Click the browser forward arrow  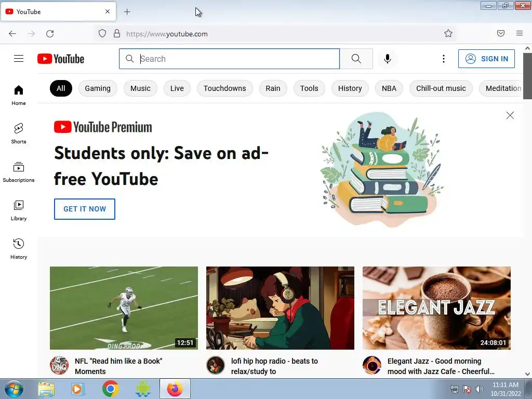pyautogui.click(x=31, y=34)
